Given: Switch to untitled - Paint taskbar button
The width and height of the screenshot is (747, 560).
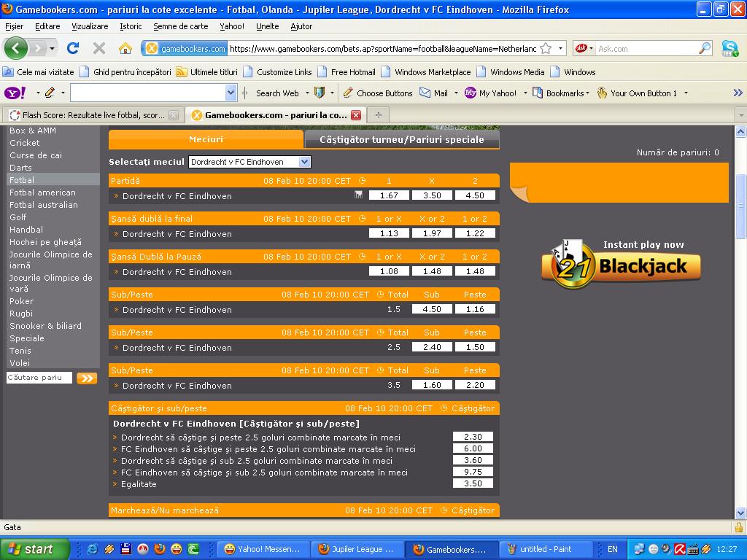Looking at the screenshot, I should tap(546, 549).
